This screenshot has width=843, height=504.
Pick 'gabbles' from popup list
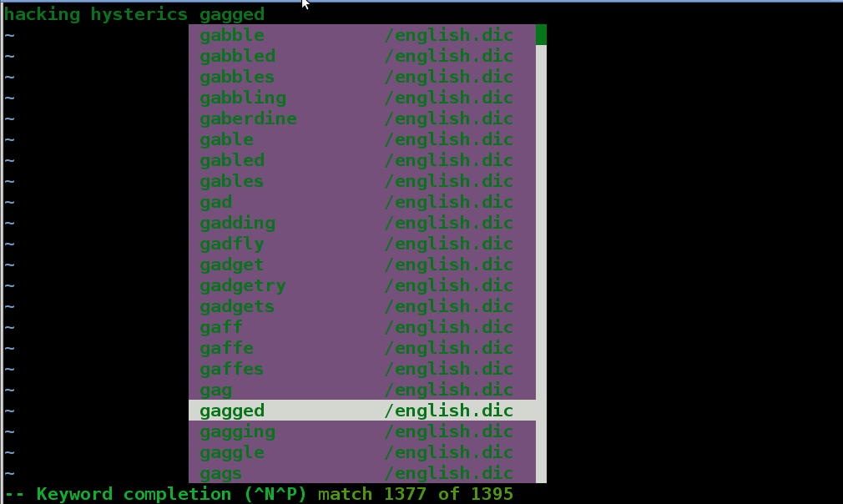point(362,77)
